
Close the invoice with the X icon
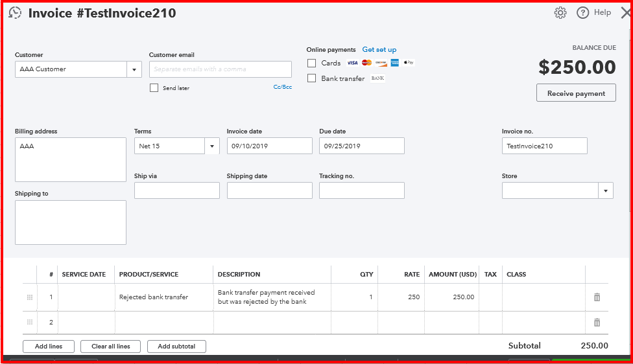(626, 13)
